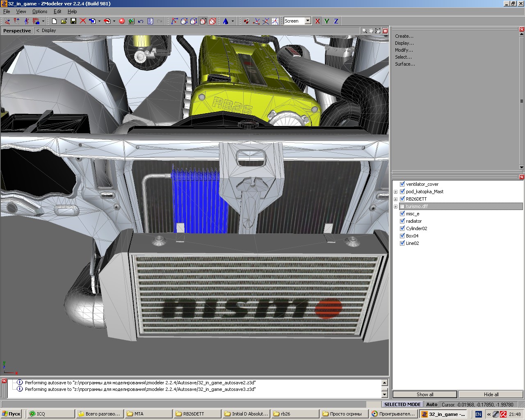Select the polygons level cube icon
Screen dimensions: 525x420
tap(194, 21)
